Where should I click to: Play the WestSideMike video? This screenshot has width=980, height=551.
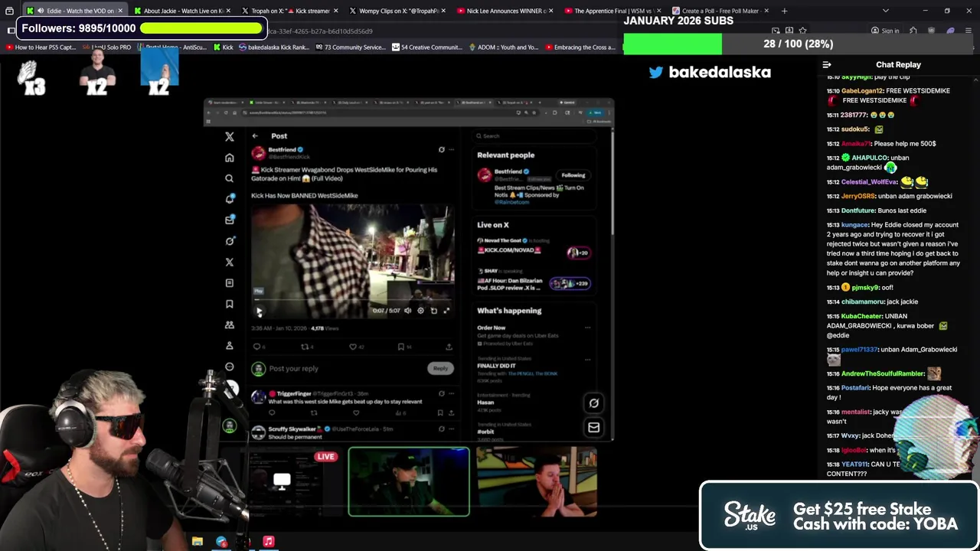click(259, 311)
